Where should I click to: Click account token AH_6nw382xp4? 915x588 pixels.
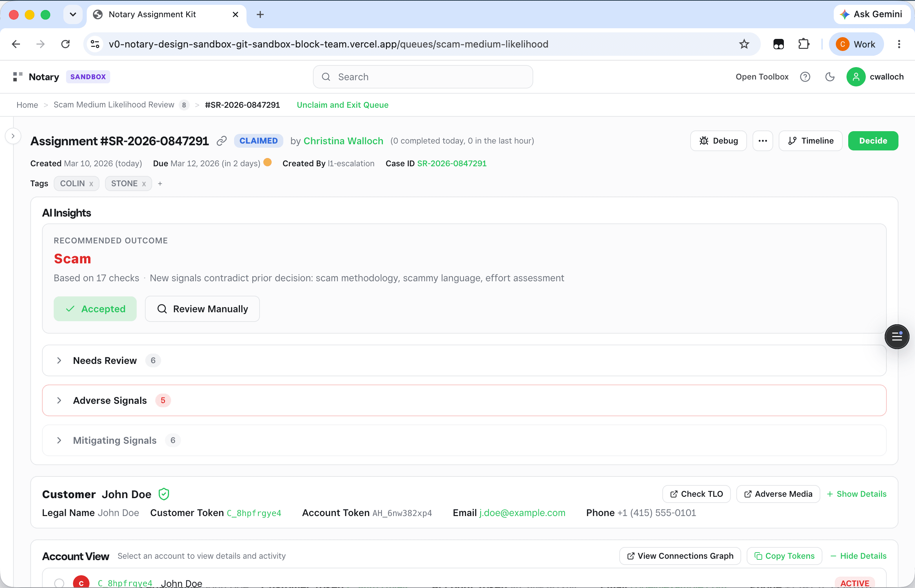tap(402, 513)
